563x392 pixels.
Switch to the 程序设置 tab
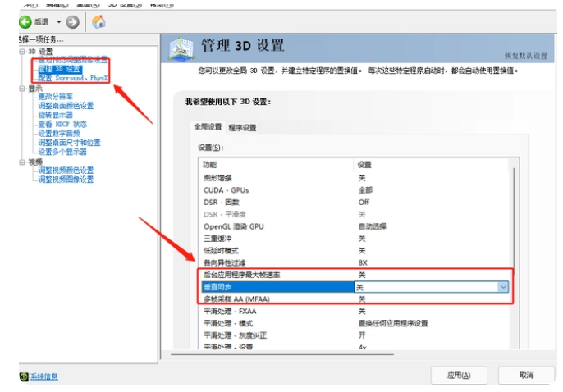coord(242,128)
